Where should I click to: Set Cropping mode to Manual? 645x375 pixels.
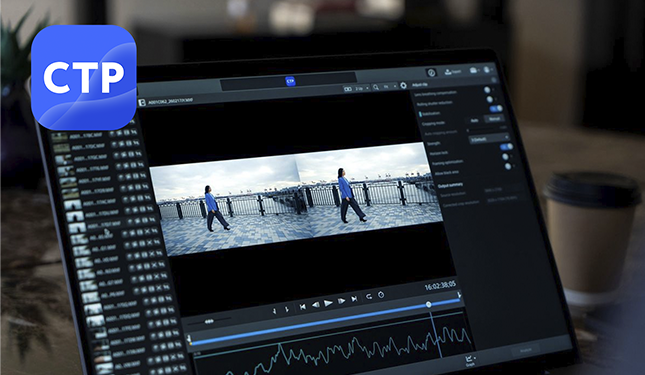[494, 119]
